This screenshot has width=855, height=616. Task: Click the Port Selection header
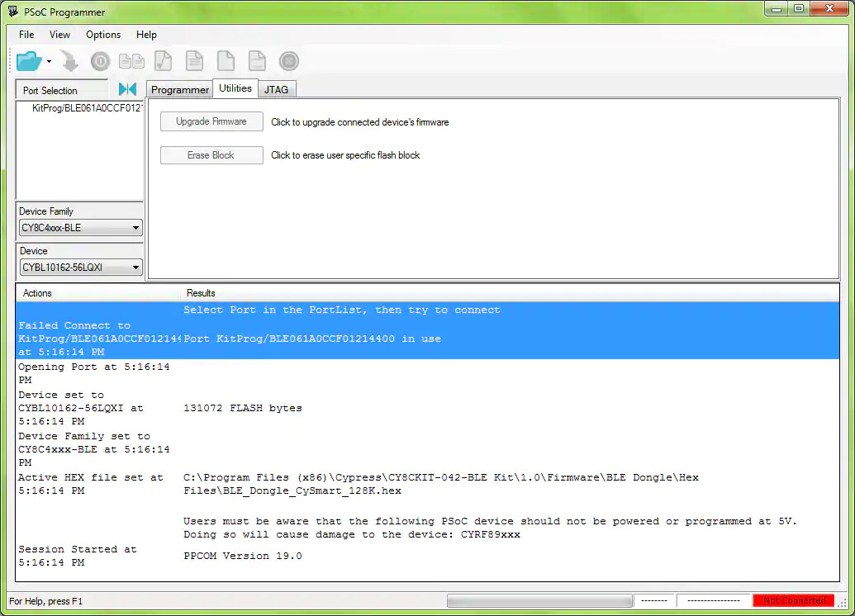coord(62,91)
